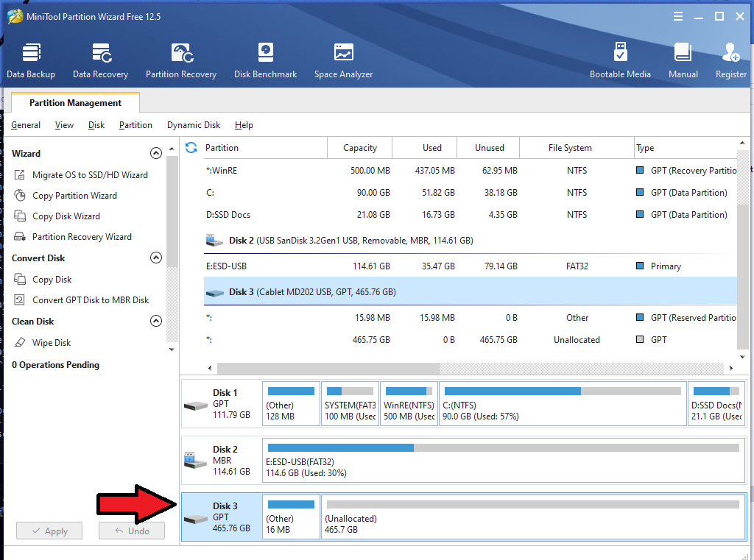This screenshot has width=754, height=560.
Task: Click the Copy Partition Wizard icon
Action: (20, 196)
